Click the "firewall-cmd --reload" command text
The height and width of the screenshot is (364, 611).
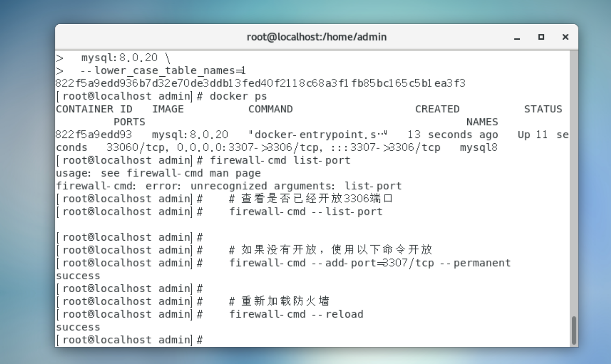coord(296,314)
